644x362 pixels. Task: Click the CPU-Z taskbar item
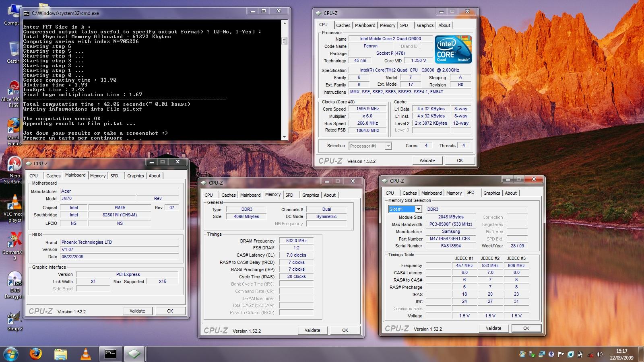(134, 354)
